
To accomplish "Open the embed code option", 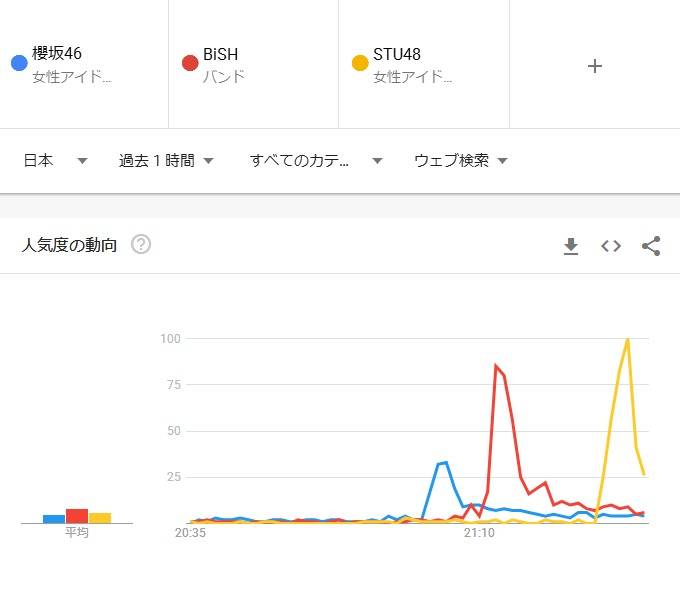I will coord(611,246).
